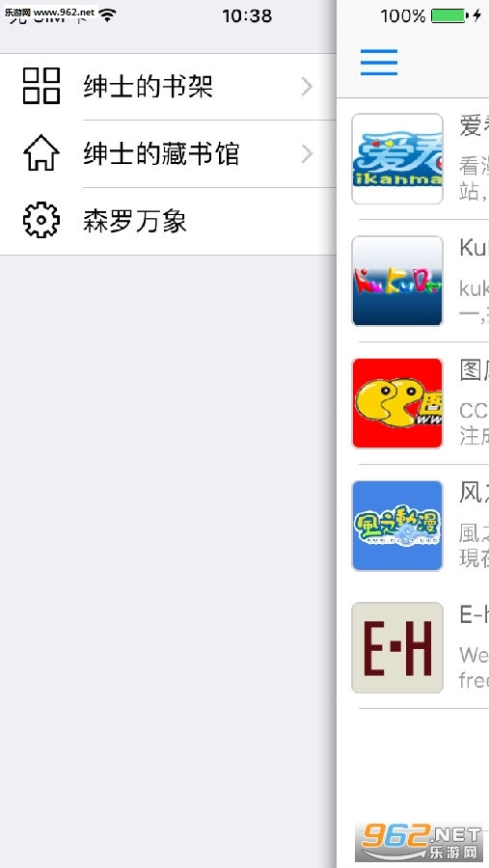The image size is (489, 868).
Task: Open 绅士的书架 menu entry
Action: [x=168, y=87]
